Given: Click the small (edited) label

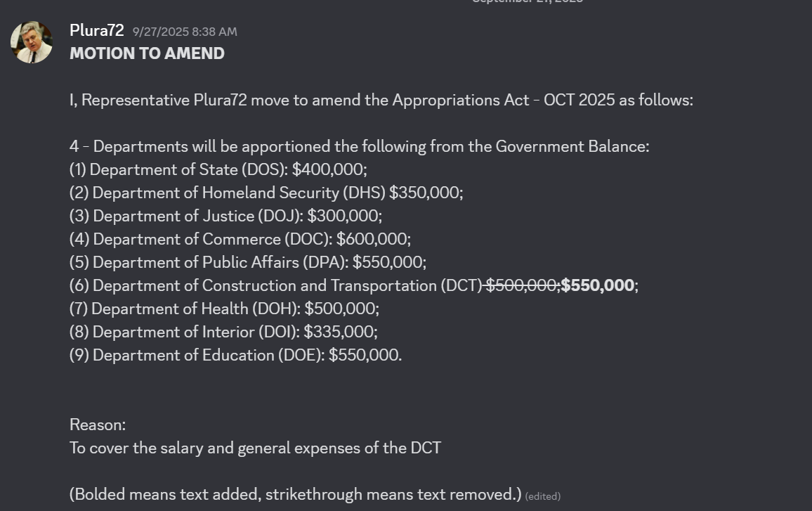Looking at the screenshot, I should point(542,496).
